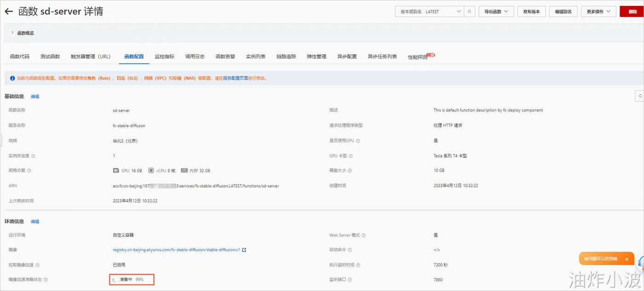The width and height of the screenshot is (644, 291).
Task: Switch to the 实例列表 tab
Action: point(256,57)
